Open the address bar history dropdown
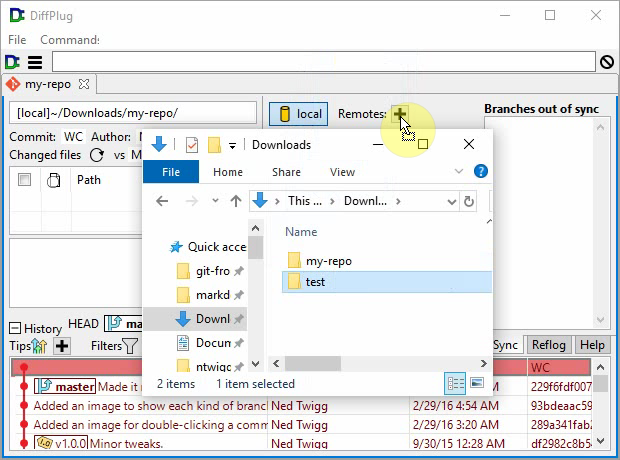 pyautogui.click(x=448, y=201)
